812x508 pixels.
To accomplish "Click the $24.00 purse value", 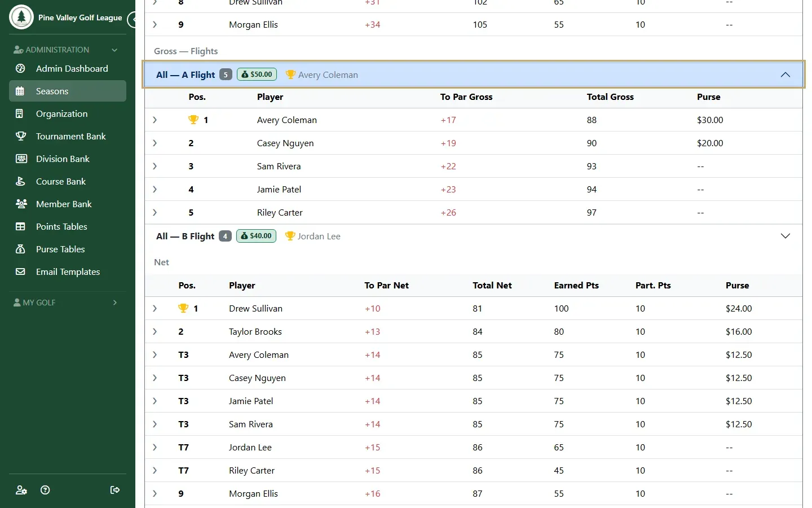I will (x=739, y=309).
